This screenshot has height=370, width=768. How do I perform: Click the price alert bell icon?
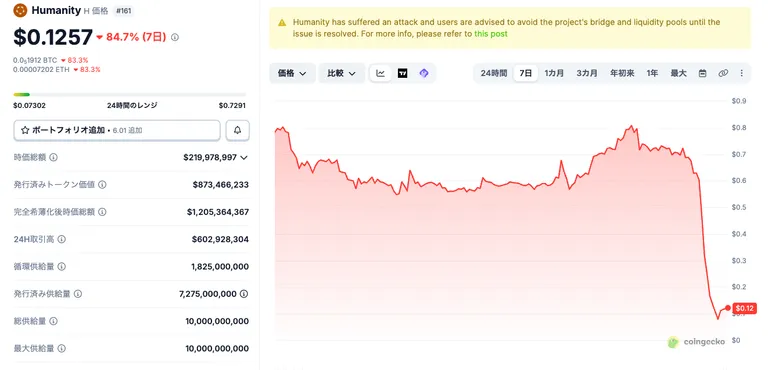pyautogui.click(x=238, y=130)
